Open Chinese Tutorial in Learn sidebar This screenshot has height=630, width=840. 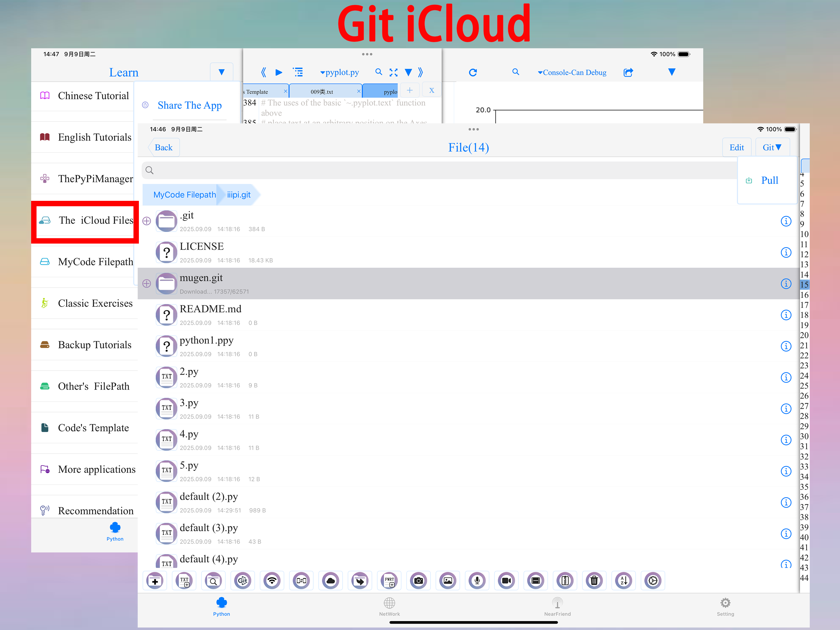84,96
